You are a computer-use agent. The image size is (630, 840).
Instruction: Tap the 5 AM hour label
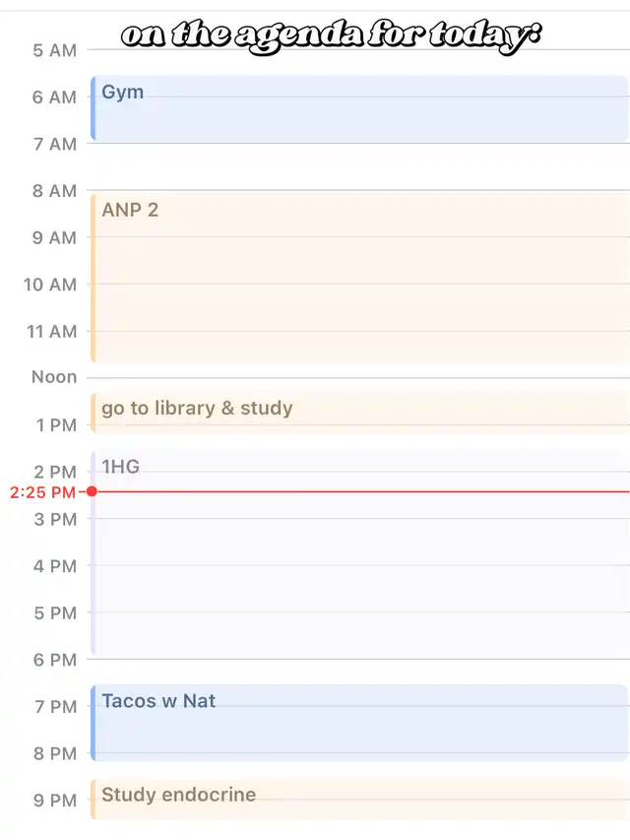(x=54, y=50)
